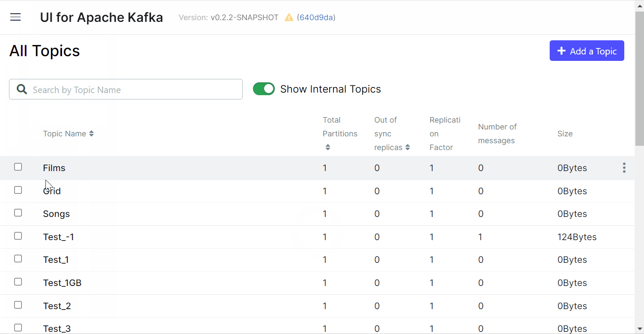Open the Grid topic
The image size is (644, 334).
[x=52, y=191]
